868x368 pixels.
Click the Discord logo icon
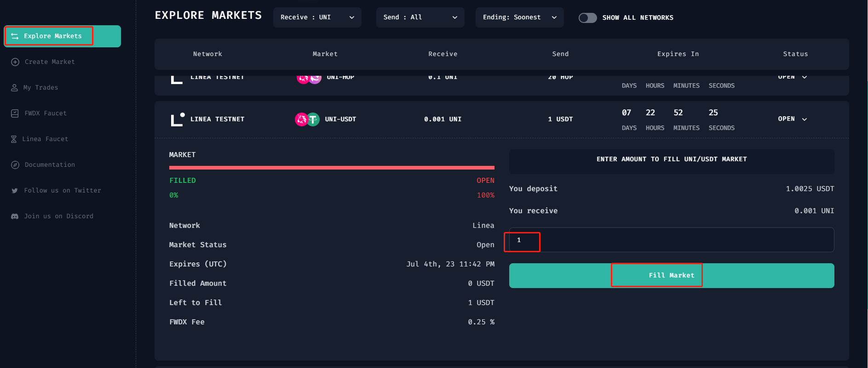[x=15, y=216]
